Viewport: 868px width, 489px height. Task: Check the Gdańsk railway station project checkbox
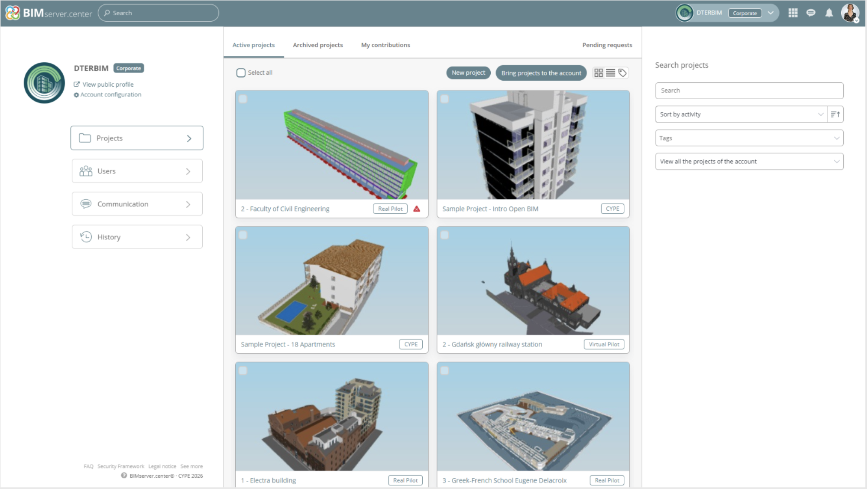tap(444, 235)
